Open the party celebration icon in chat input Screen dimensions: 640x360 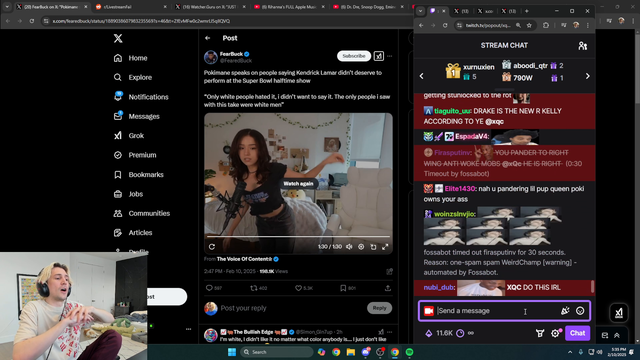pos(565,311)
